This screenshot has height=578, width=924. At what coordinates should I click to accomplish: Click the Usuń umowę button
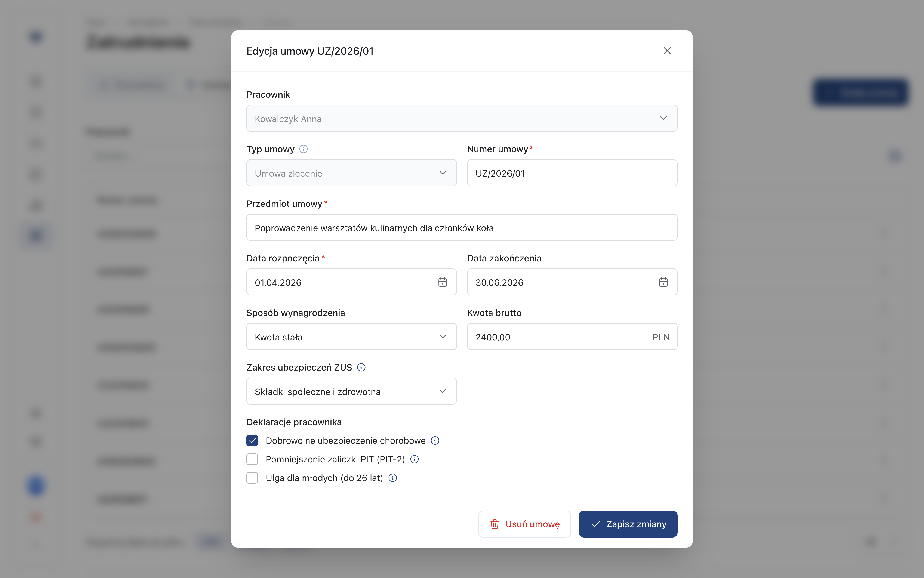[524, 524]
